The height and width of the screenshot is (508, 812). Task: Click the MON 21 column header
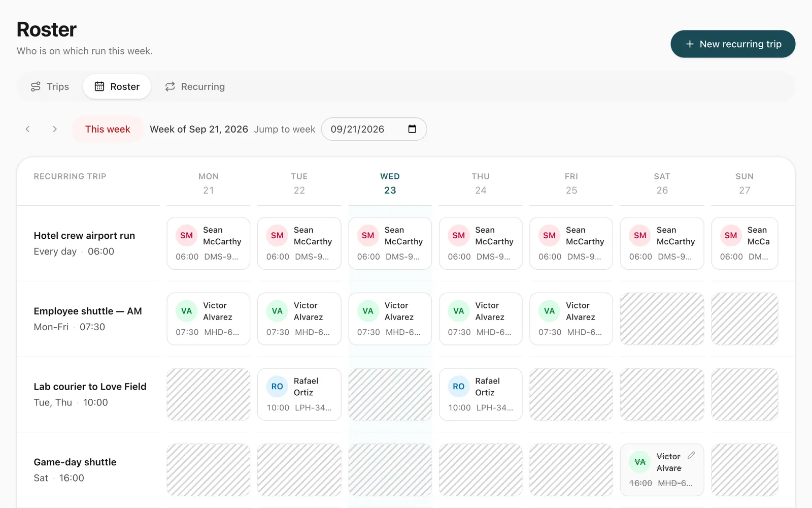209,183
